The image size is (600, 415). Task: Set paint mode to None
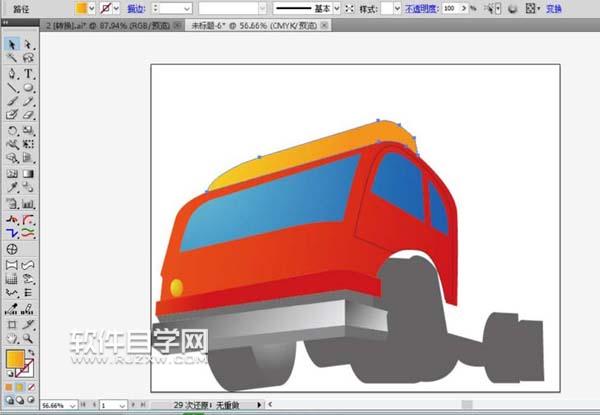coord(31,387)
